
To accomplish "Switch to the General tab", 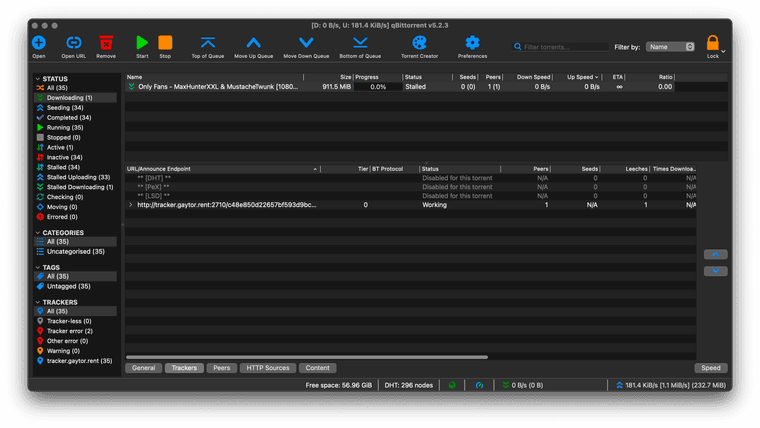I will pyautogui.click(x=143, y=368).
